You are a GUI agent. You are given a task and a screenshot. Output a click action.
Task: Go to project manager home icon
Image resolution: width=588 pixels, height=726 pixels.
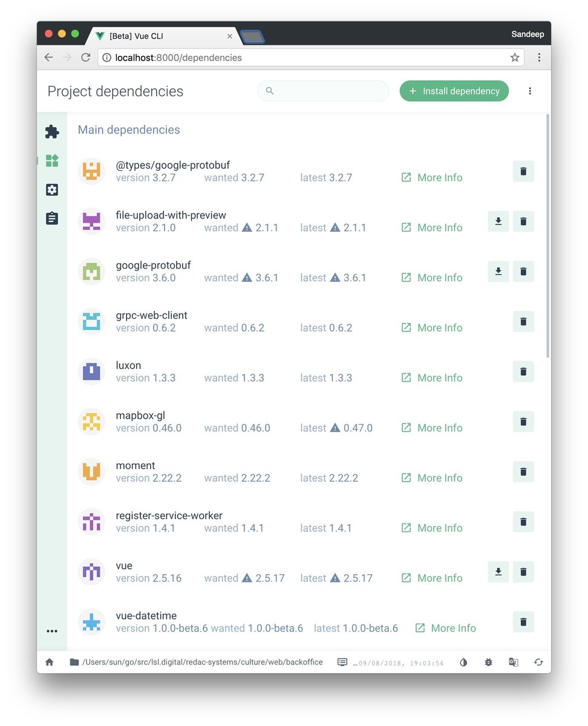point(50,662)
